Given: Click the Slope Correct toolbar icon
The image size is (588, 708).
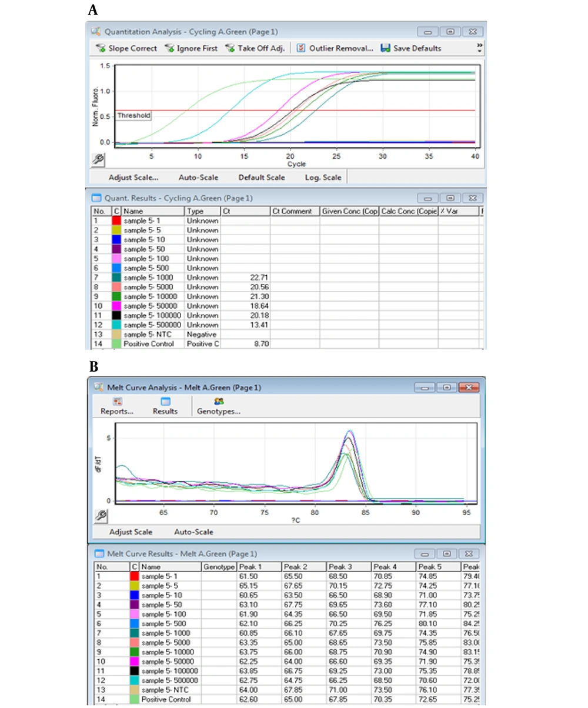Looking at the screenshot, I should (101, 48).
